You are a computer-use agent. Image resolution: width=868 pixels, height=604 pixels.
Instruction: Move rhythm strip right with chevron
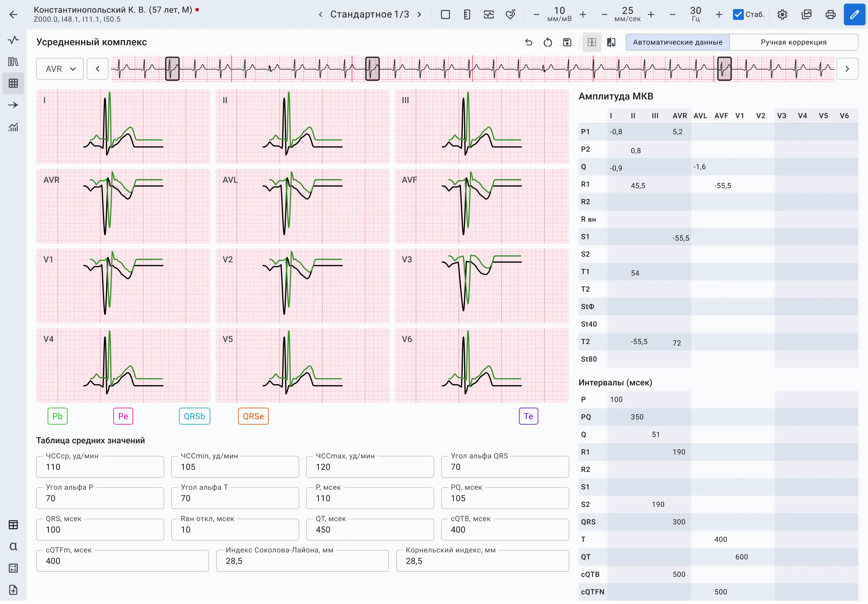tap(847, 69)
